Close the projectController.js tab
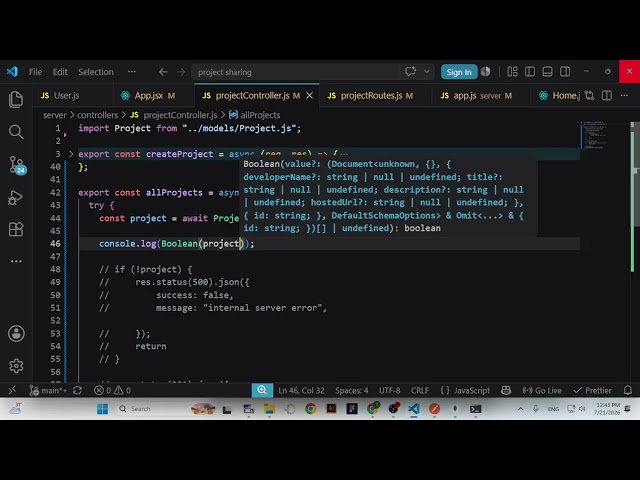The height and width of the screenshot is (480, 640). [309, 96]
